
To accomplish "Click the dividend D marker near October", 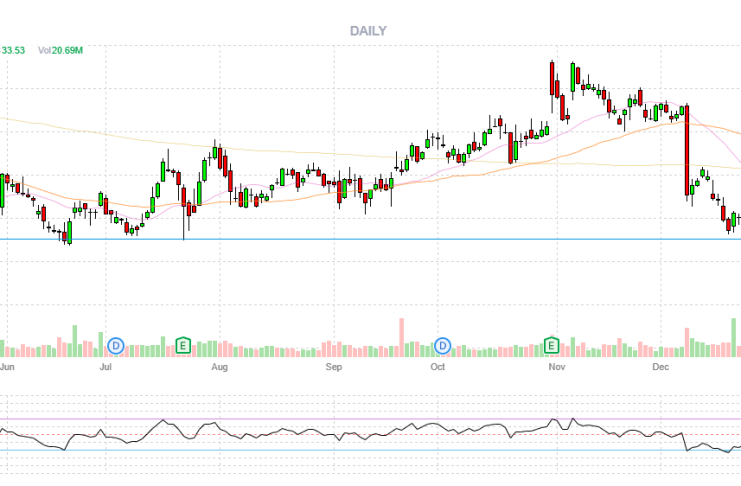I will [x=443, y=346].
